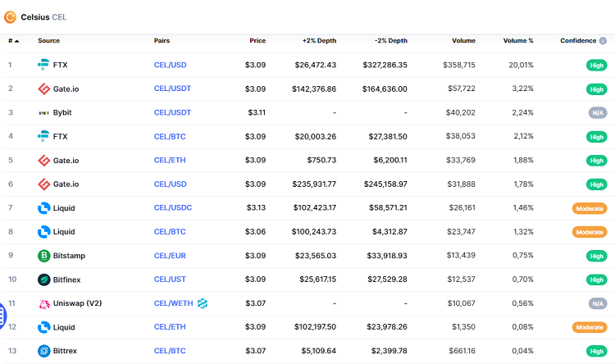
Task: Sort the table by the # column
Action: pos(12,40)
